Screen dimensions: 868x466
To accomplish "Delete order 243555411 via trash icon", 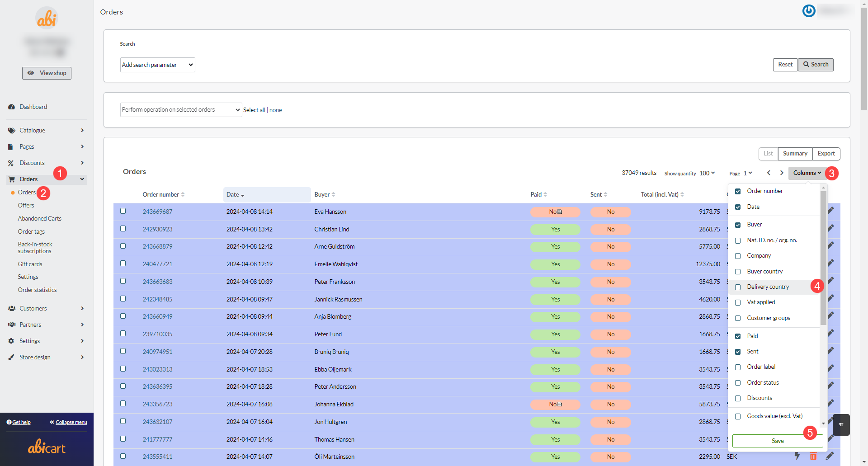I will tap(813, 456).
